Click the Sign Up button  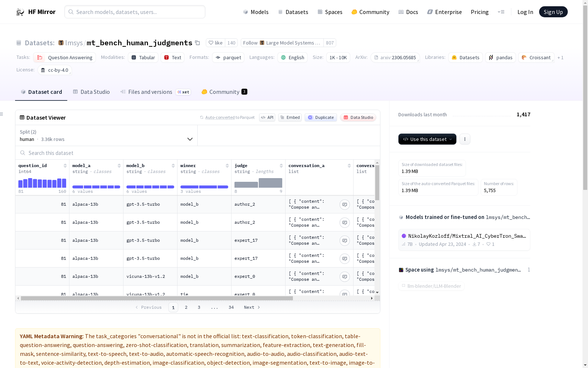pyautogui.click(x=553, y=12)
